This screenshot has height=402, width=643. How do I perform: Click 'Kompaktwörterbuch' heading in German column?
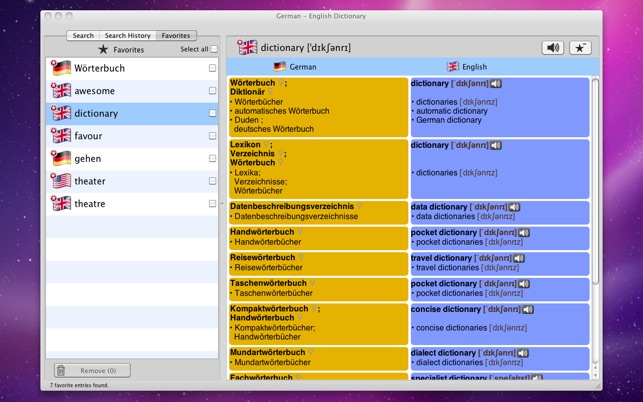(x=269, y=308)
